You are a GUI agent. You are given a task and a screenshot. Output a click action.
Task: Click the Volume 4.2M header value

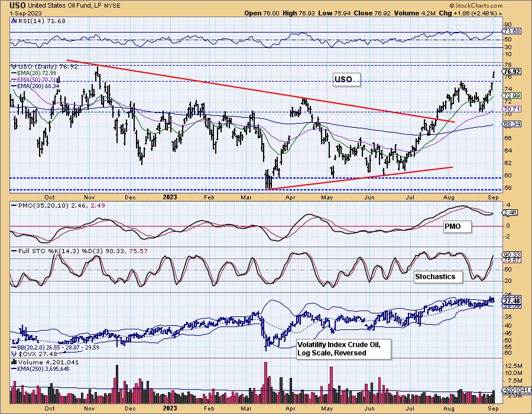414,13
